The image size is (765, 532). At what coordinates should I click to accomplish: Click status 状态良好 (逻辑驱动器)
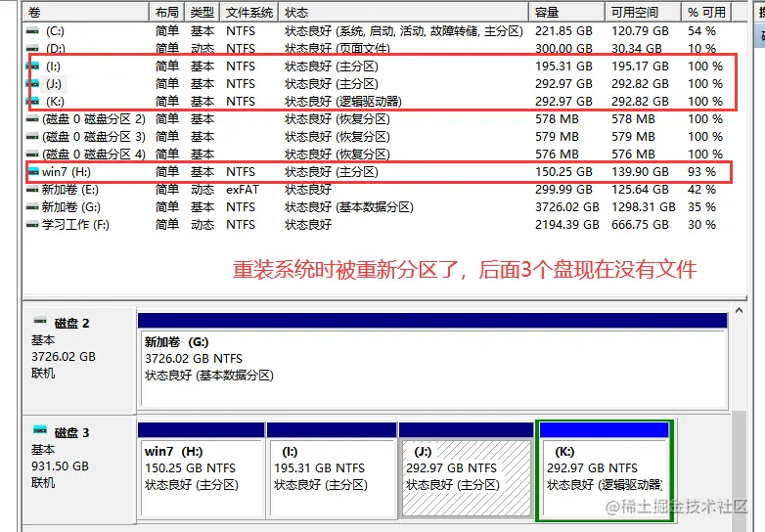coord(343,102)
